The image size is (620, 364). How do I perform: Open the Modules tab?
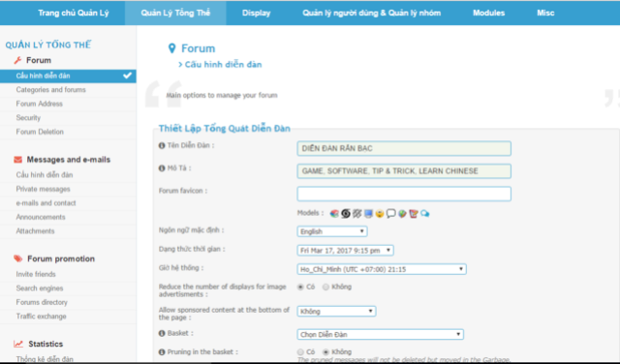tap(488, 13)
